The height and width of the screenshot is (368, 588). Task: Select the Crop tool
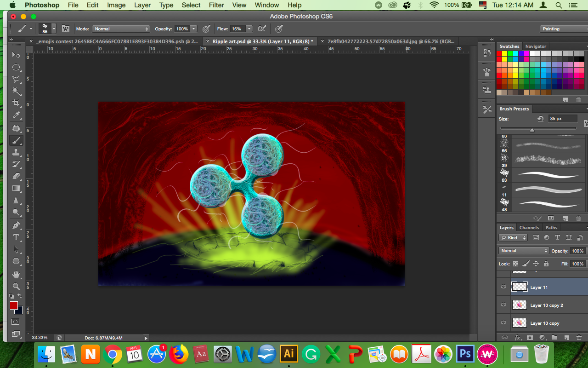(x=16, y=103)
